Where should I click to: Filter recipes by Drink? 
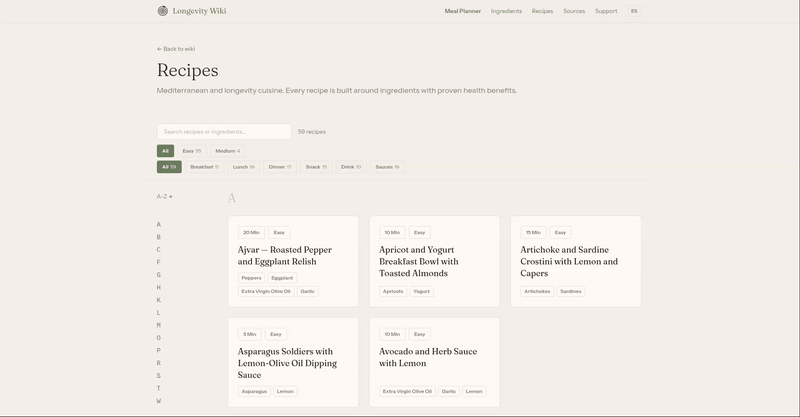point(351,167)
